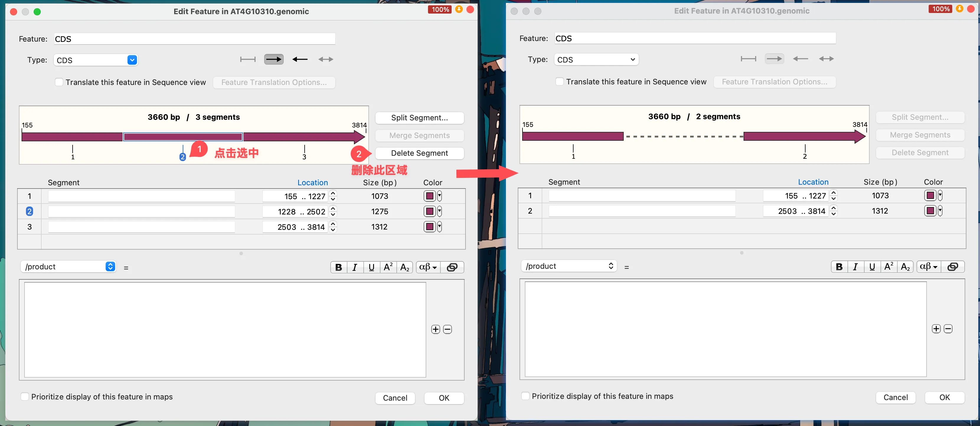The height and width of the screenshot is (426, 980).
Task: Add a qualifier with plus icon in left dialog
Action: pos(436,330)
